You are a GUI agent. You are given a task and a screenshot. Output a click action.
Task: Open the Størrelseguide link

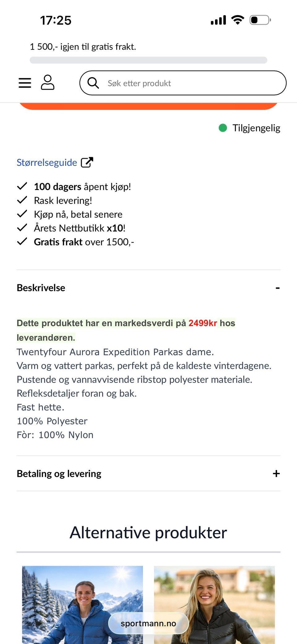46,162
